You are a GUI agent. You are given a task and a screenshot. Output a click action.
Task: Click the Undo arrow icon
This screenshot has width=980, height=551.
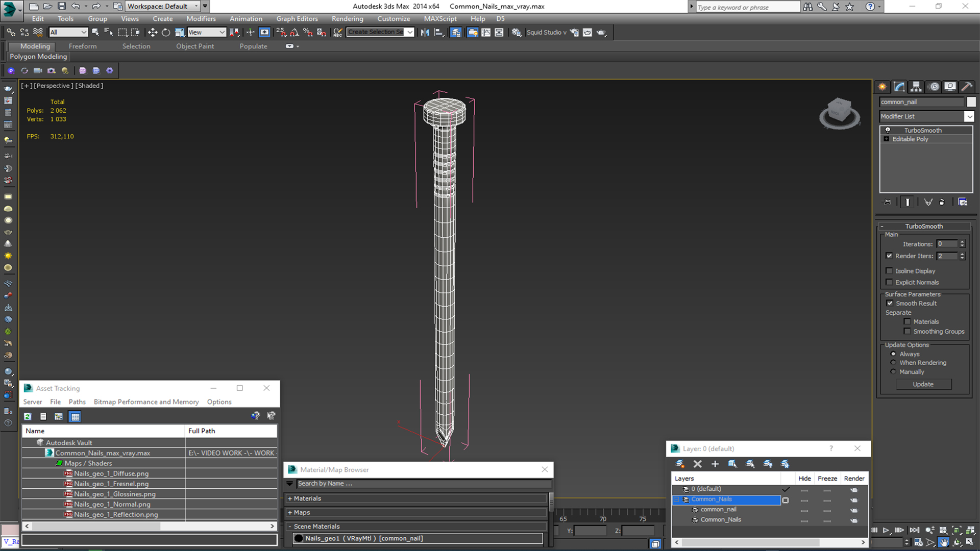(76, 6)
